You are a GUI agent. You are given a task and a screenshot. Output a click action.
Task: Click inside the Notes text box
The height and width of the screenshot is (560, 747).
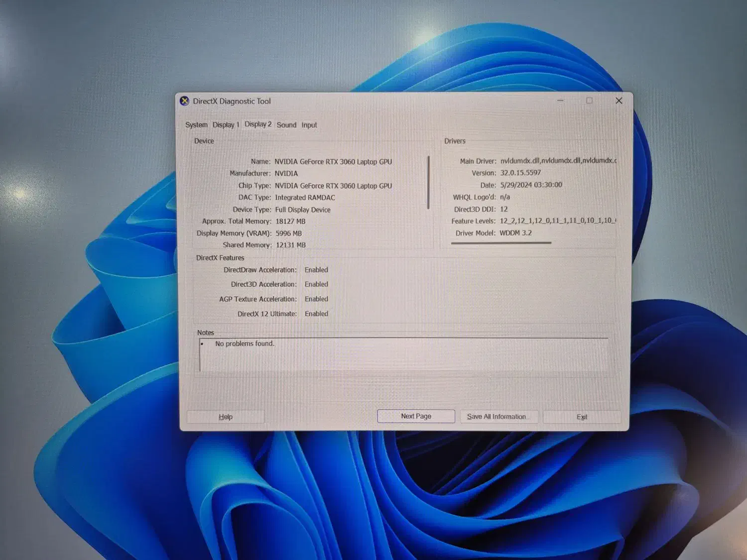pos(403,355)
